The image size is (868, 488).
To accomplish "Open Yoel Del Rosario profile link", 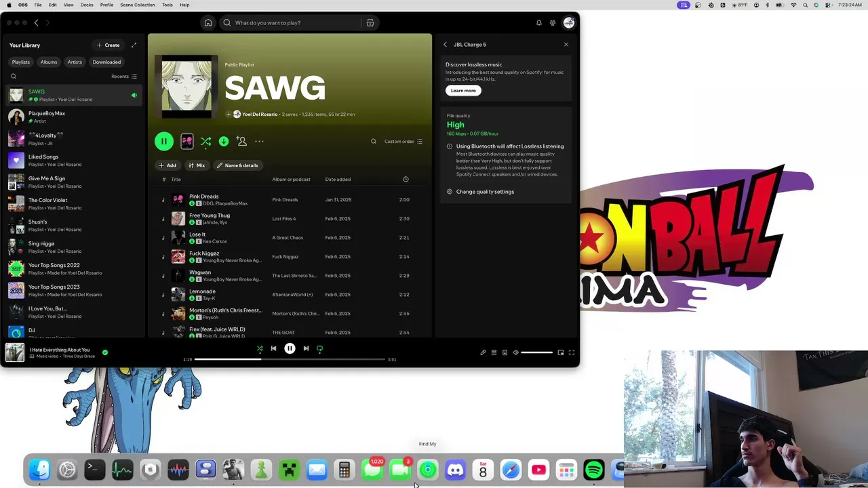I will 260,114.
